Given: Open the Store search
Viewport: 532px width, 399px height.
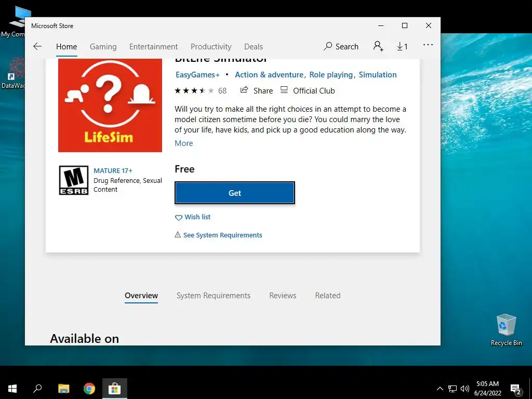Looking at the screenshot, I should point(341,46).
